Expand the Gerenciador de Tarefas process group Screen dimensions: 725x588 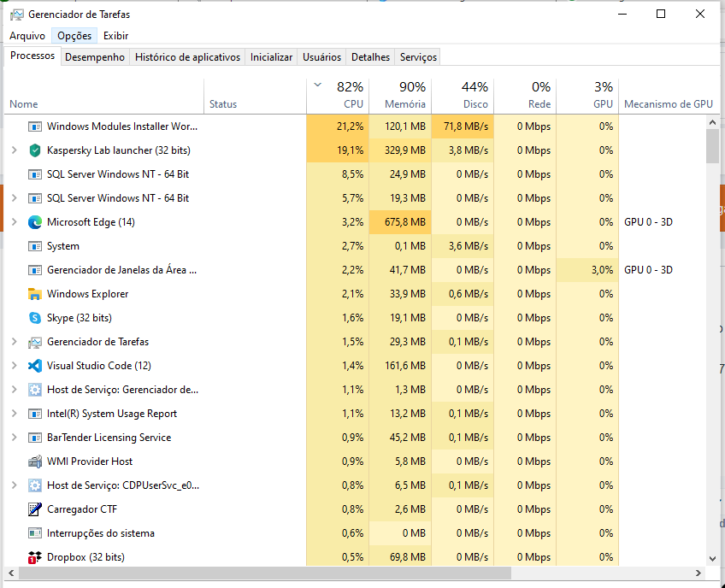pos(15,342)
